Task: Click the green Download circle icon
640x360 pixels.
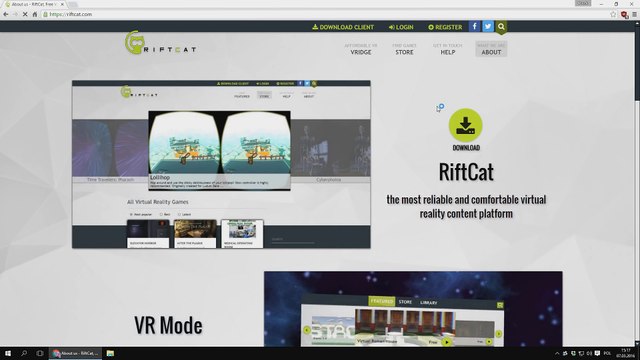Action: click(x=466, y=125)
